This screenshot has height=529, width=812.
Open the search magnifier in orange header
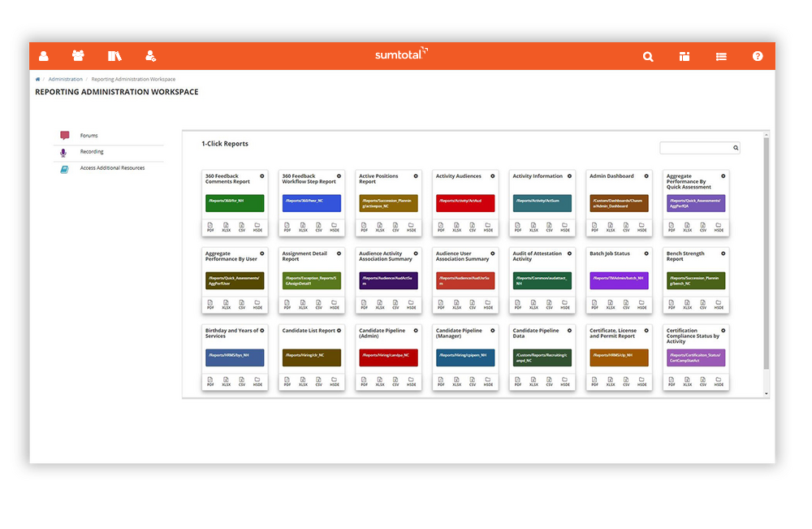point(648,56)
